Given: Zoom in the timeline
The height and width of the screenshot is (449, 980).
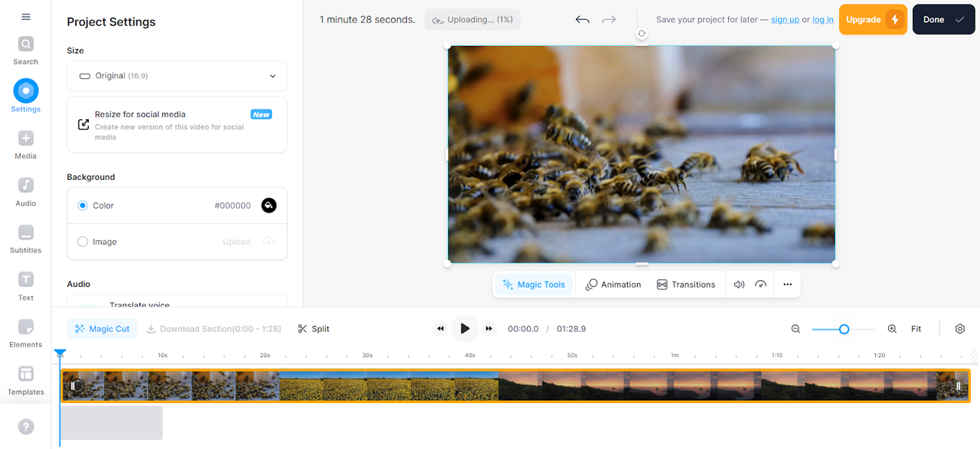Looking at the screenshot, I should click(x=892, y=329).
